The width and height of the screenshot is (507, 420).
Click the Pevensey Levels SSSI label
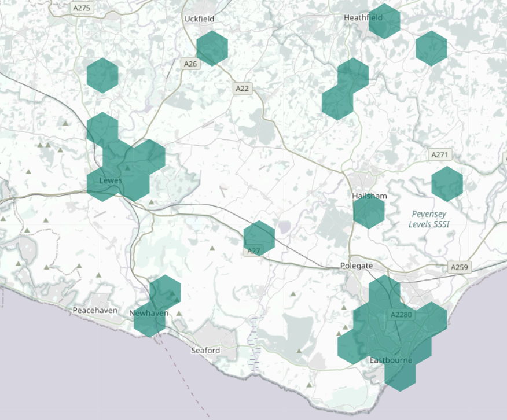click(429, 219)
